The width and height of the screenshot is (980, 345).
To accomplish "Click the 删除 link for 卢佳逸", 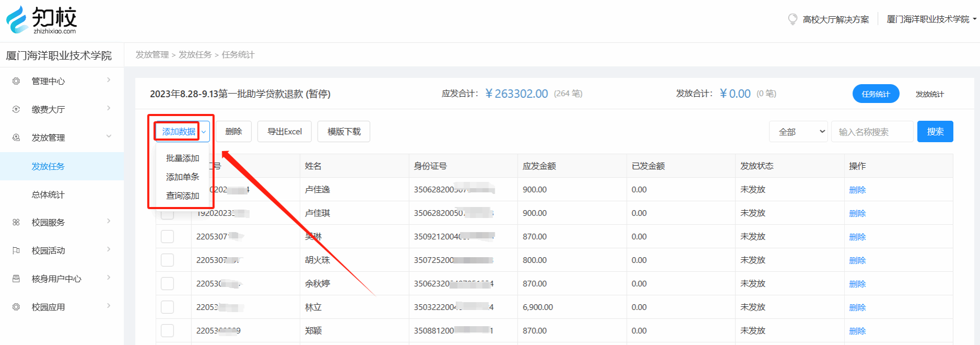I will (857, 190).
